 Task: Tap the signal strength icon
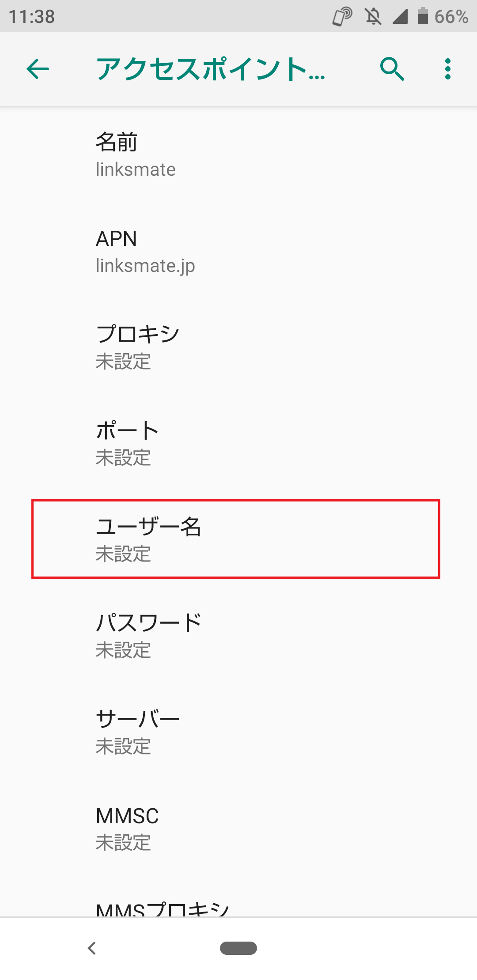coord(400,16)
